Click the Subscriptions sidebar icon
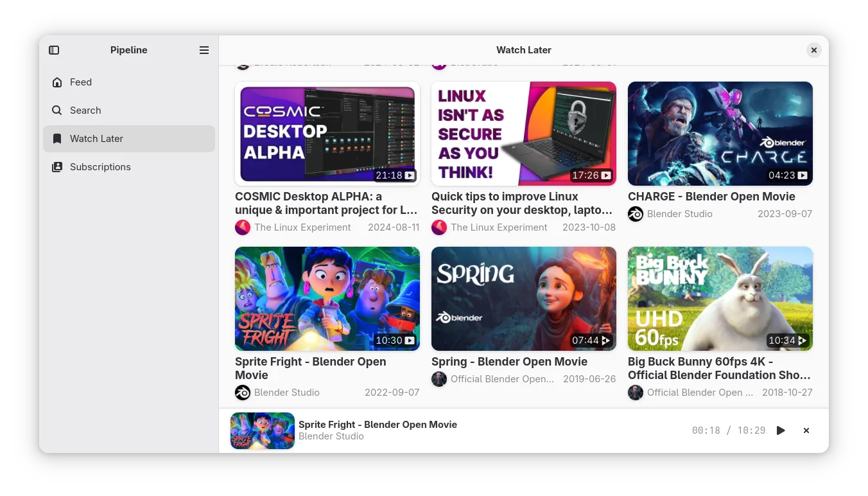This screenshot has width=868, height=496. coord(57,167)
